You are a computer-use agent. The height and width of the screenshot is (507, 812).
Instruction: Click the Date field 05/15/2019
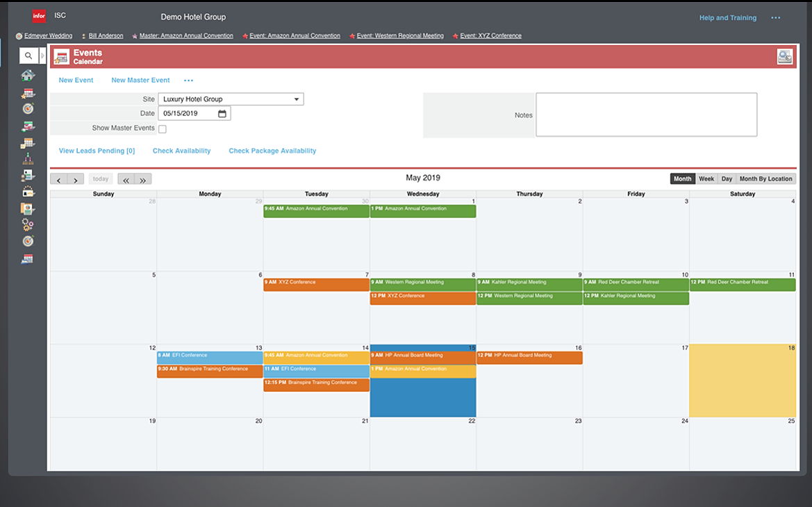194,113
